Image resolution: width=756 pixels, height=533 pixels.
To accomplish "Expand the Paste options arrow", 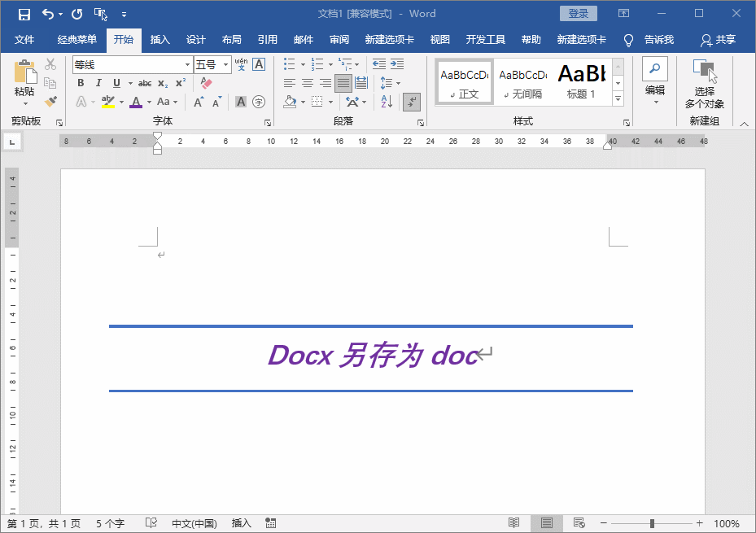I will pyautogui.click(x=25, y=103).
